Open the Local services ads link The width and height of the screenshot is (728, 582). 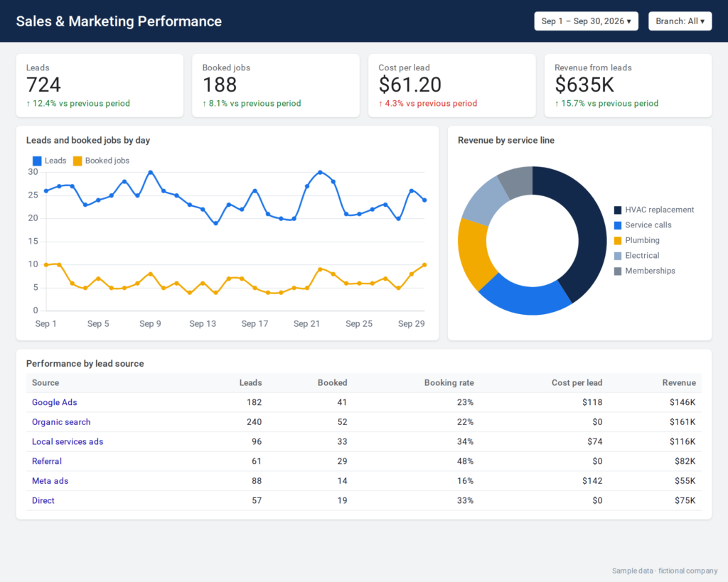[x=68, y=441]
